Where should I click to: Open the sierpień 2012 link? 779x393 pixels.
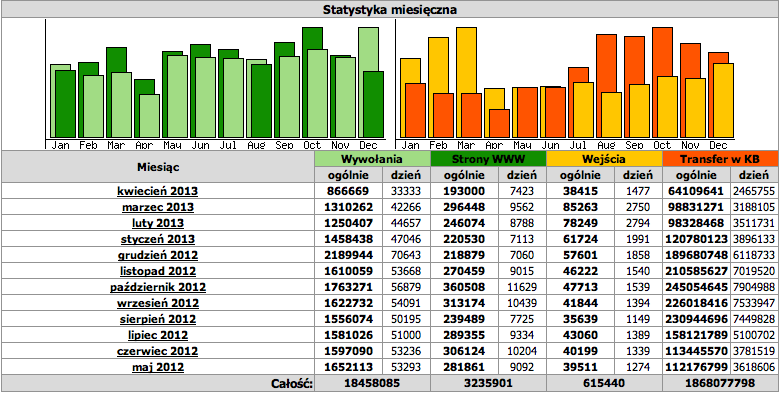(157, 319)
